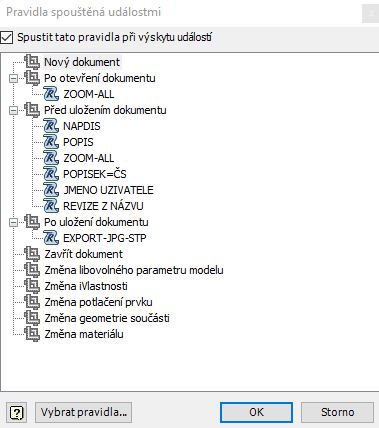The image size is (379, 428).
Task: Click the rule icon next to NAPDIS
Action: coord(51,126)
